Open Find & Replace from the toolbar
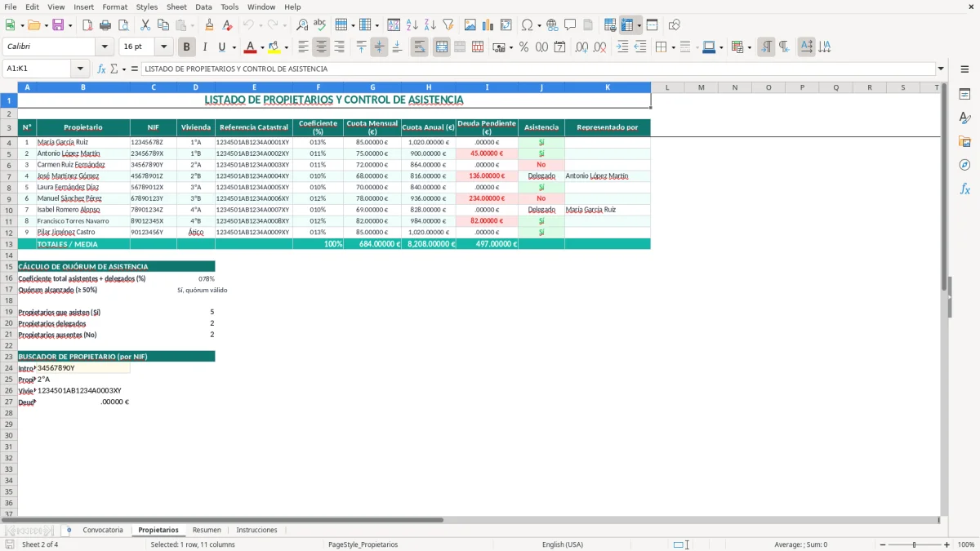The height and width of the screenshot is (551, 980). 302,25
